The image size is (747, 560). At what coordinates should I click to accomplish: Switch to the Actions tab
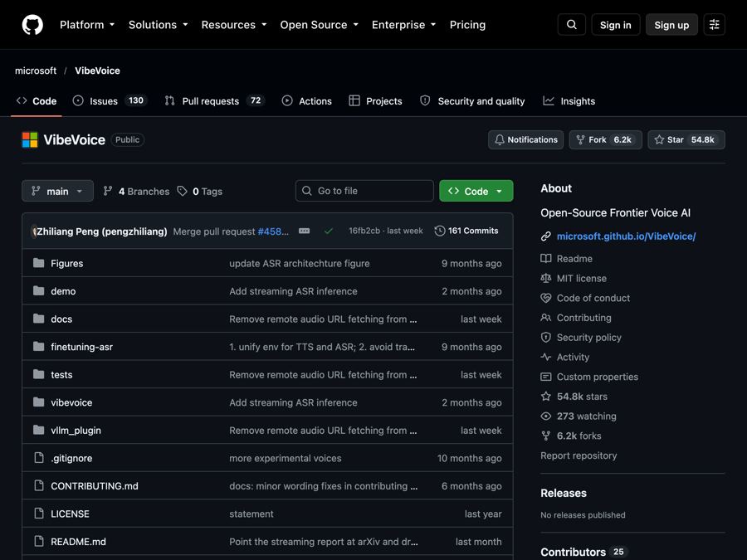(307, 101)
